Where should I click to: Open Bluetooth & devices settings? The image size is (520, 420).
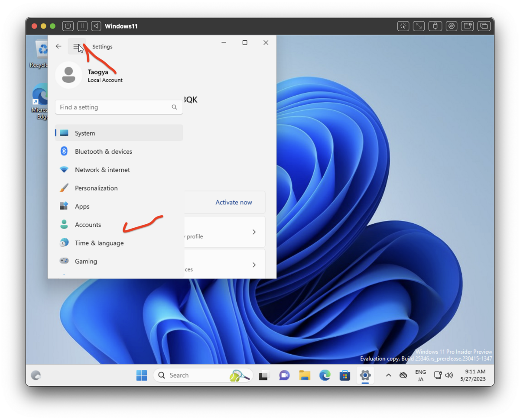coord(119,151)
